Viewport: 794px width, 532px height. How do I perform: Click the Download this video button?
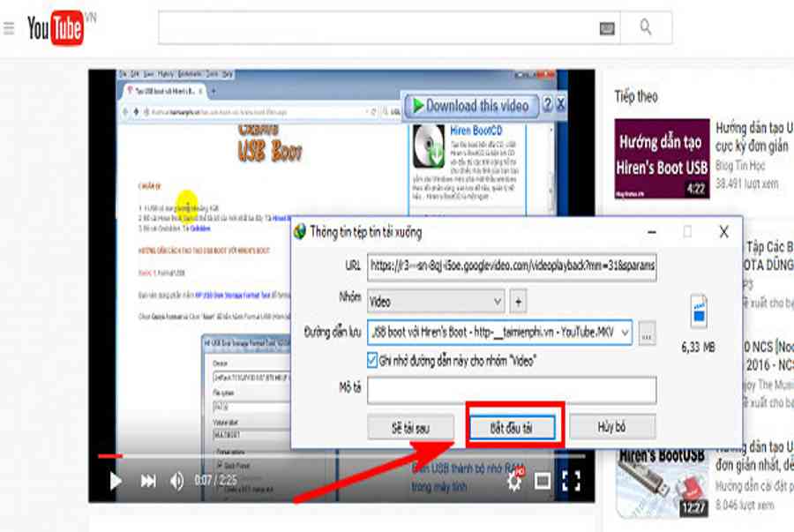[x=471, y=106]
